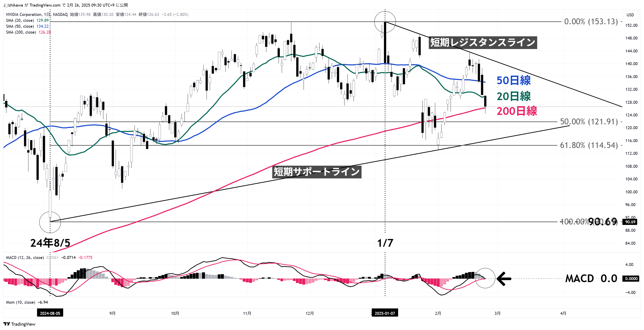The width and height of the screenshot is (644, 330).
Task: Click the MACD 0.0 text annotation
Action: click(x=591, y=278)
